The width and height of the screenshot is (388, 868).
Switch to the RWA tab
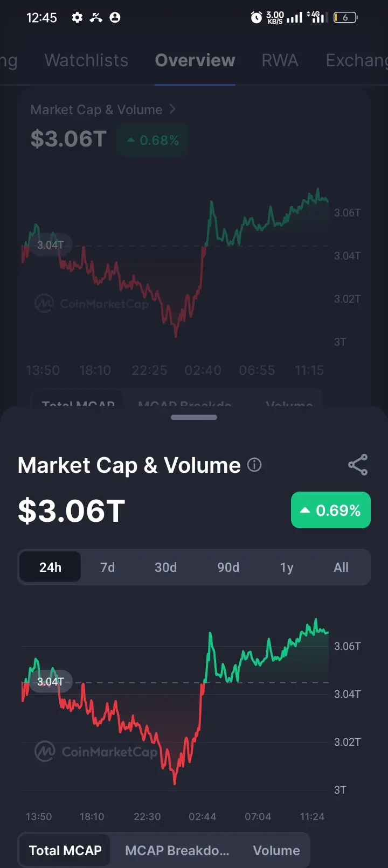(x=280, y=60)
